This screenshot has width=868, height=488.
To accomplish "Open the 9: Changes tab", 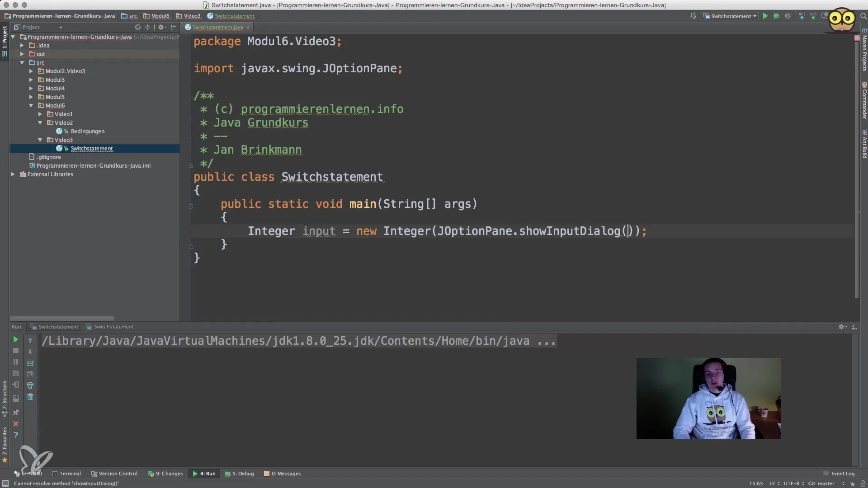I will click(165, 474).
